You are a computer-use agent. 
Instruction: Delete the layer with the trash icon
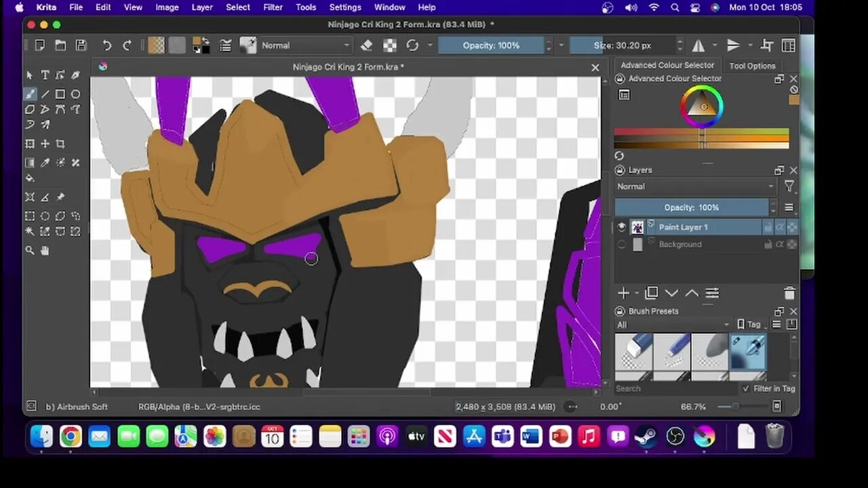tap(789, 293)
